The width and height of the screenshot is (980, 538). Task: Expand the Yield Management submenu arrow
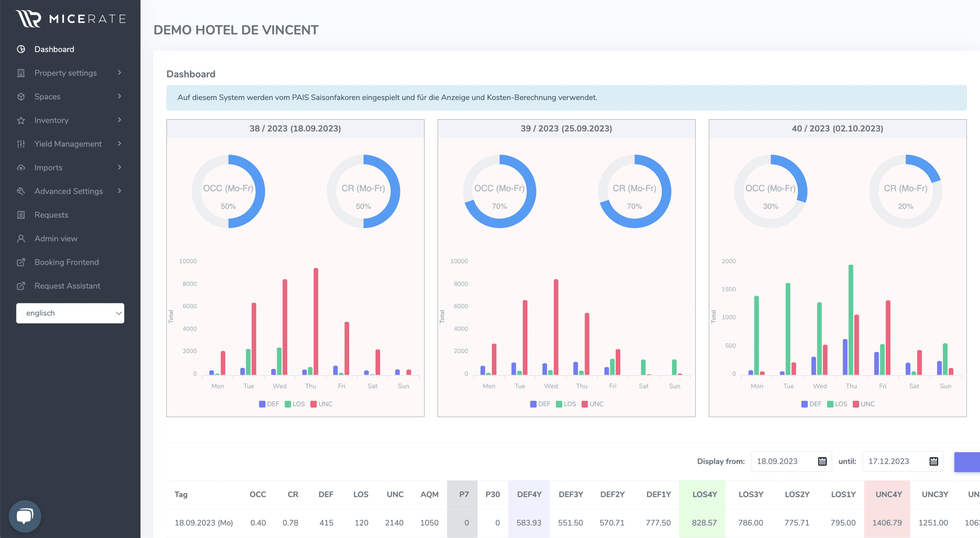pos(119,143)
